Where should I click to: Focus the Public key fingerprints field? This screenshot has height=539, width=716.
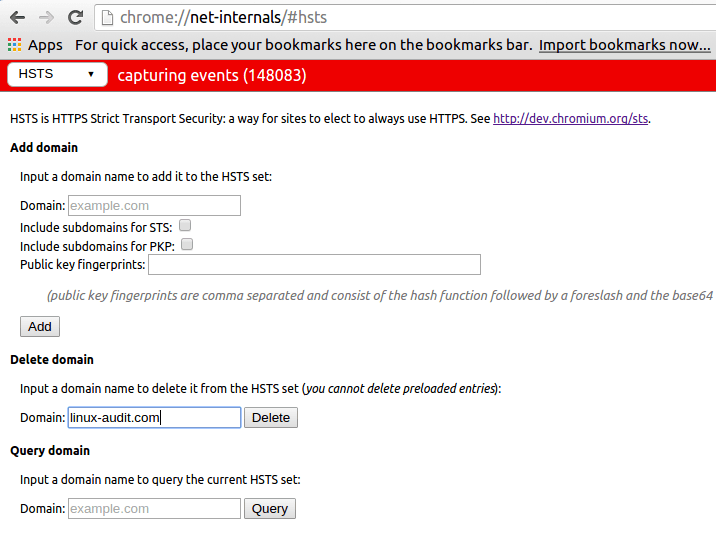click(314, 264)
